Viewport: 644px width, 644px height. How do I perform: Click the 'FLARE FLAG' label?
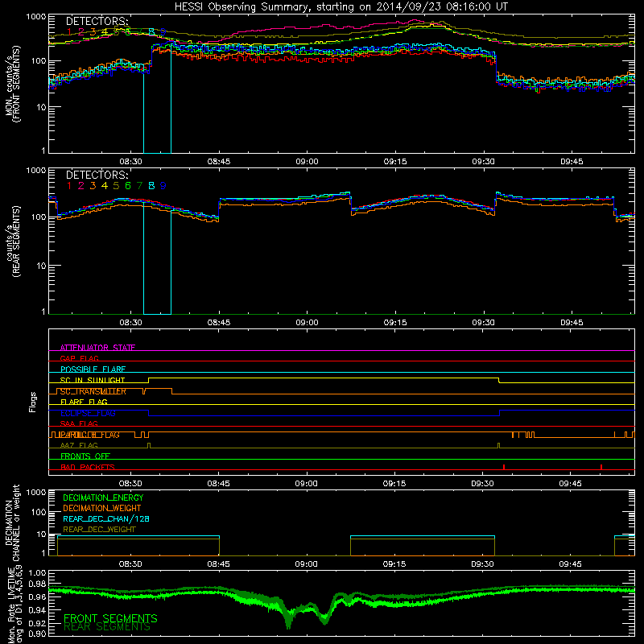[84, 402]
